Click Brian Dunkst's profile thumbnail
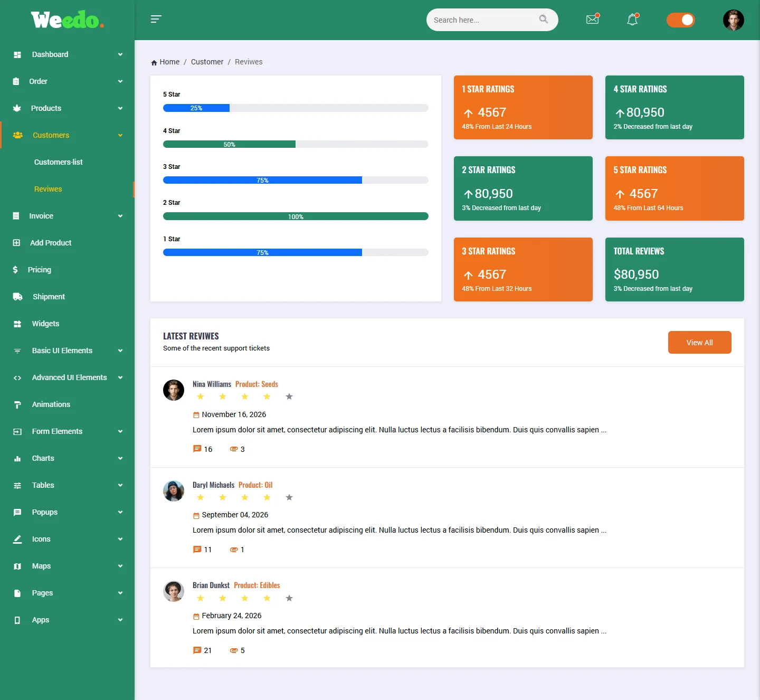This screenshot has width=760, height=700. point(174,591)
